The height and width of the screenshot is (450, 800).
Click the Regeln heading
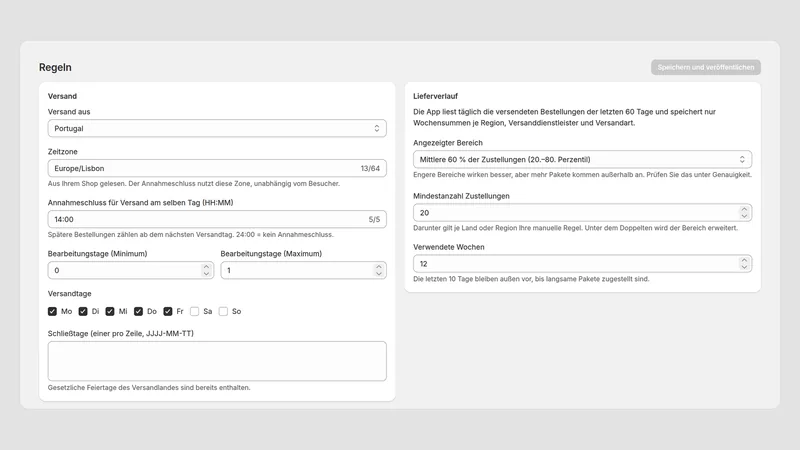pos(55,67)
